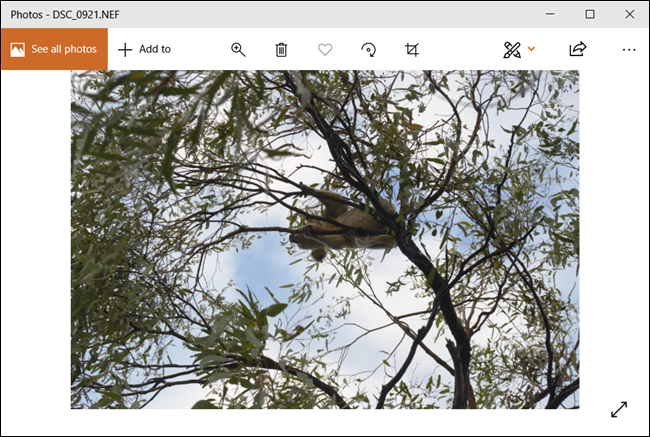Open the Share icon

(x=577, y=49)
